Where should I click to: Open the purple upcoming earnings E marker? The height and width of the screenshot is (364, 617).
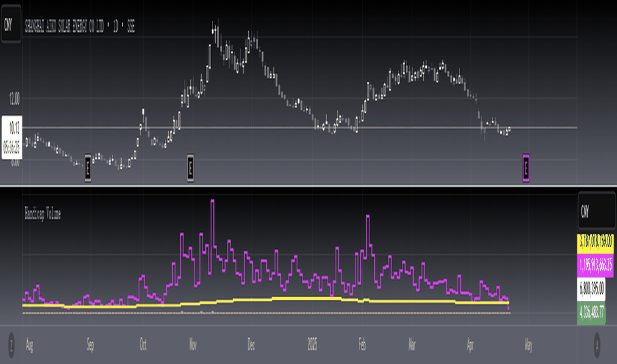[x=526, y=168]
